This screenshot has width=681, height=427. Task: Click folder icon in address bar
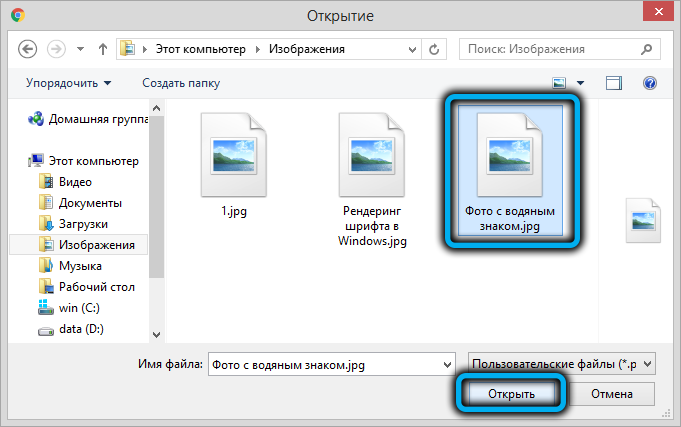128,49
